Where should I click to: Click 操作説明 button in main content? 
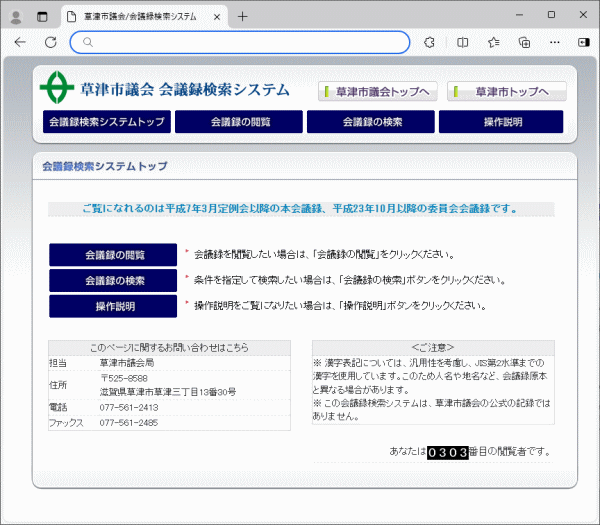coord(113,306)
